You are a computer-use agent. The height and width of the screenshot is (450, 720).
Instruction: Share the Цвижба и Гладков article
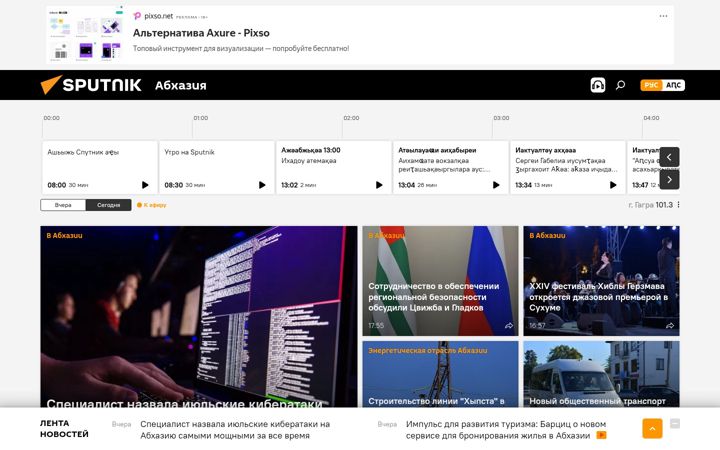pos(509,326)
